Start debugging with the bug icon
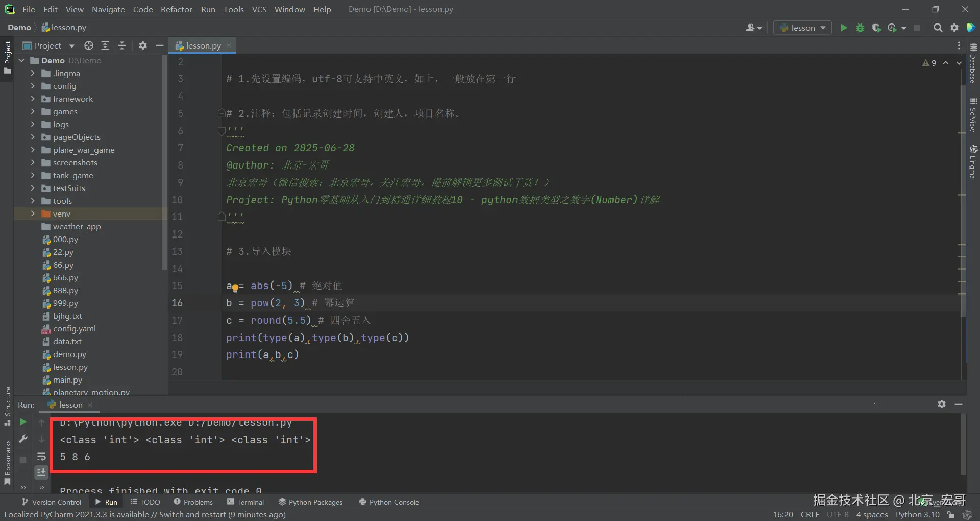Image resolution: width=980 pixels, height=521 pixels. pos(860,28)
